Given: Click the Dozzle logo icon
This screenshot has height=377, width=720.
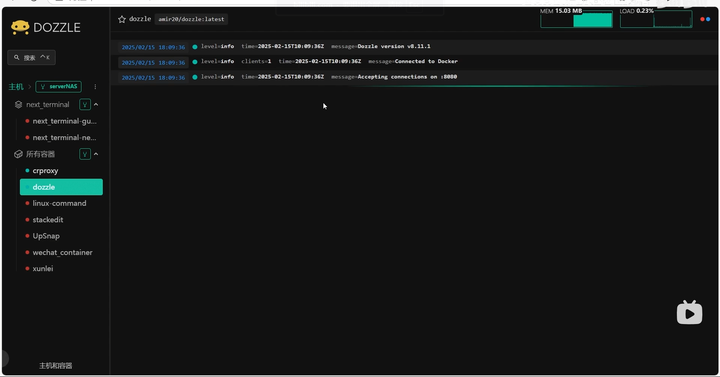Looking at the screenshot, I should tap(20, 28).
